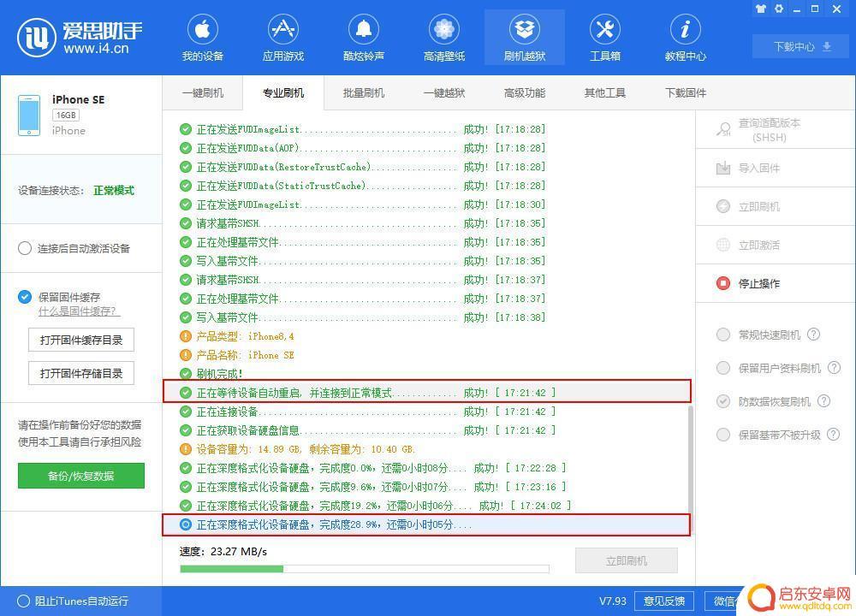856x616 pixels.
Task: Switch to 一键刷机 tab
Action: tap(203, 92)
